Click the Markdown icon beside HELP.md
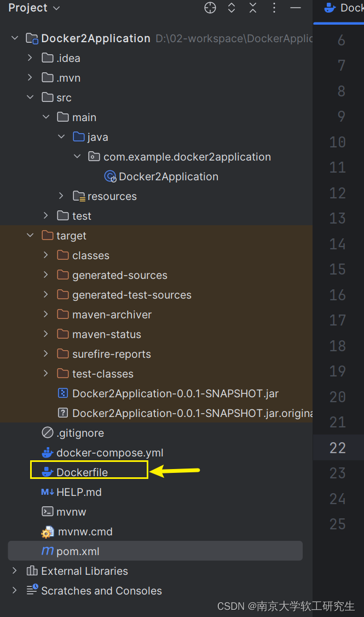Screen dimensions: 364x617 click(48, 492)
